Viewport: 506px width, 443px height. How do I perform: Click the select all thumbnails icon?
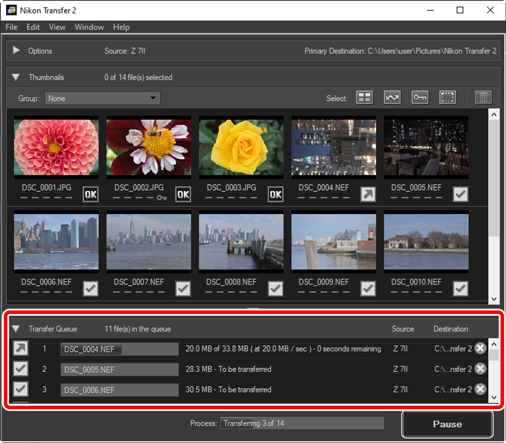coord(364,98)
